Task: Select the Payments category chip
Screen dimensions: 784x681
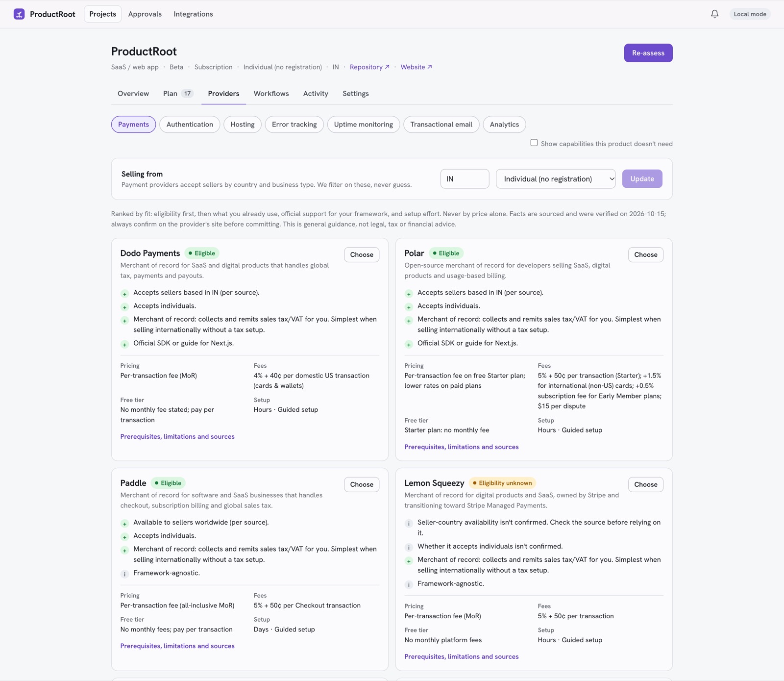Action: click(133, 125)
